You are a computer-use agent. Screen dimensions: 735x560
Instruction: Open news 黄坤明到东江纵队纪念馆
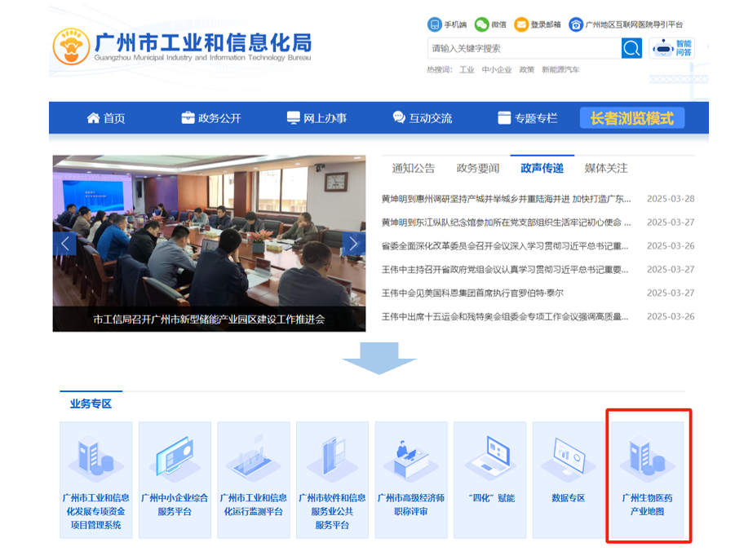pos(507,223)
